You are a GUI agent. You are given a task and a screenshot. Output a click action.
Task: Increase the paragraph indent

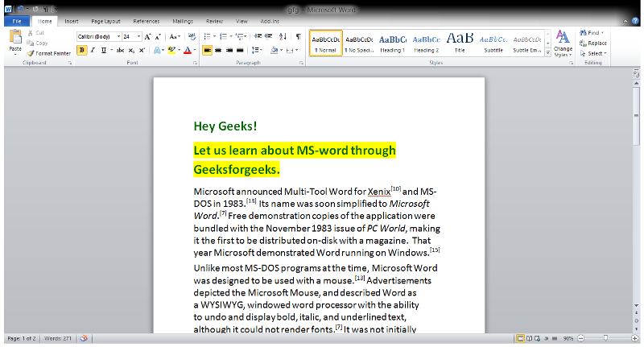269,36
